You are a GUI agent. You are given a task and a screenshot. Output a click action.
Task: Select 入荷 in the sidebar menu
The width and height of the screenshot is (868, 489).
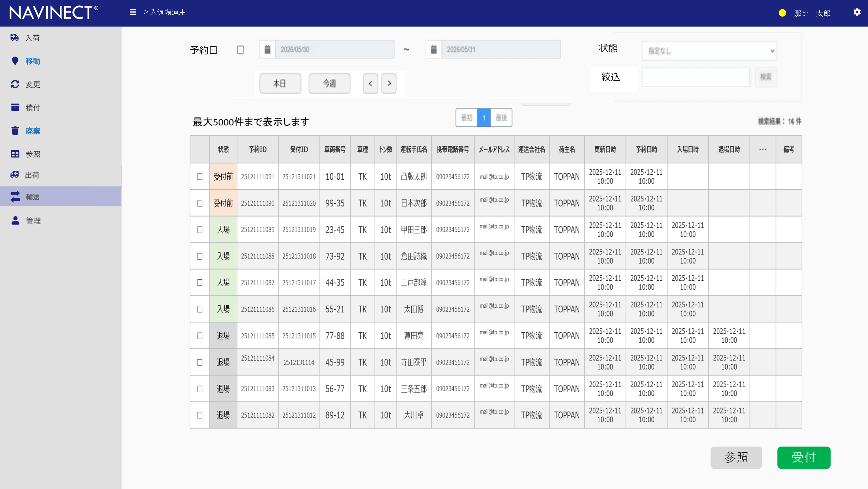33,38
